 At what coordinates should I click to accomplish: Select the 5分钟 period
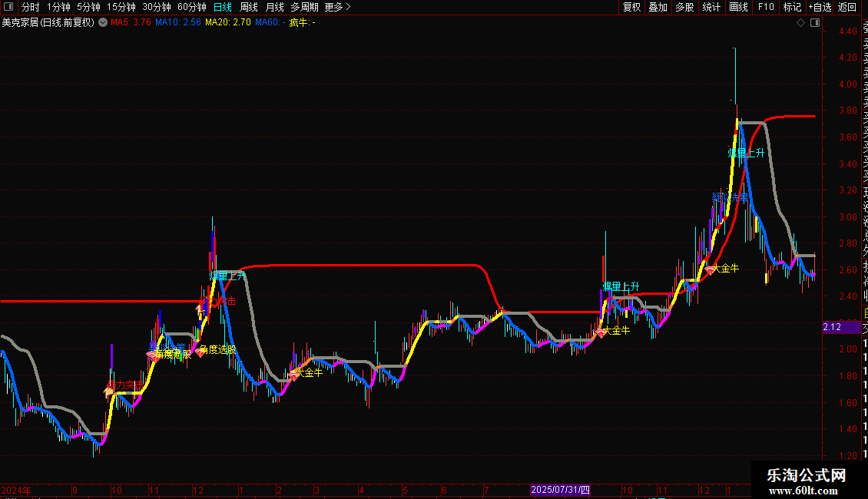[x=88, y=7]
